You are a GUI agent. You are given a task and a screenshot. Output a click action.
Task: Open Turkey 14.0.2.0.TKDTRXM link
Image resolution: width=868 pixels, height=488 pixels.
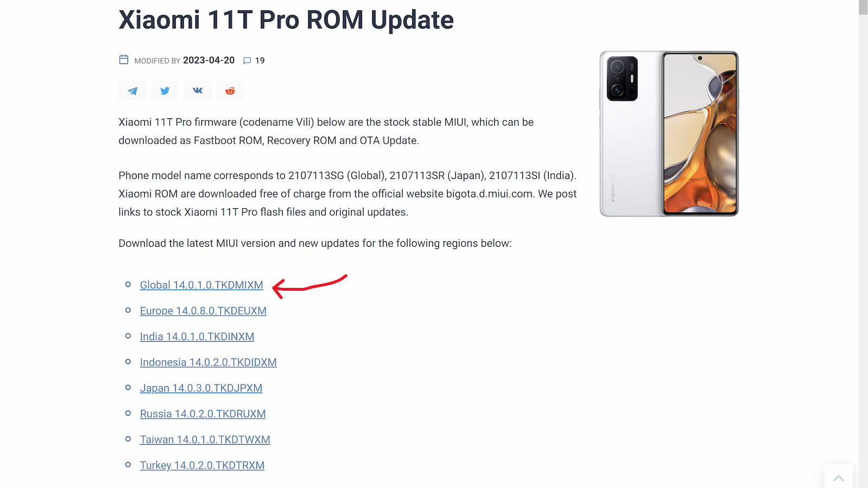coord(202,465)
